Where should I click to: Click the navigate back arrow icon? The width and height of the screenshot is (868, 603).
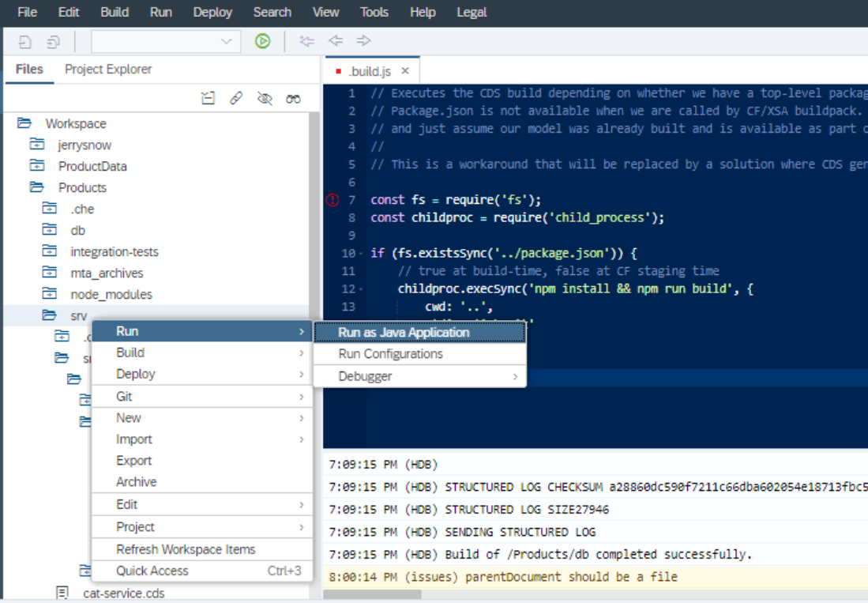pyautogui.click(x=336, y=41)
